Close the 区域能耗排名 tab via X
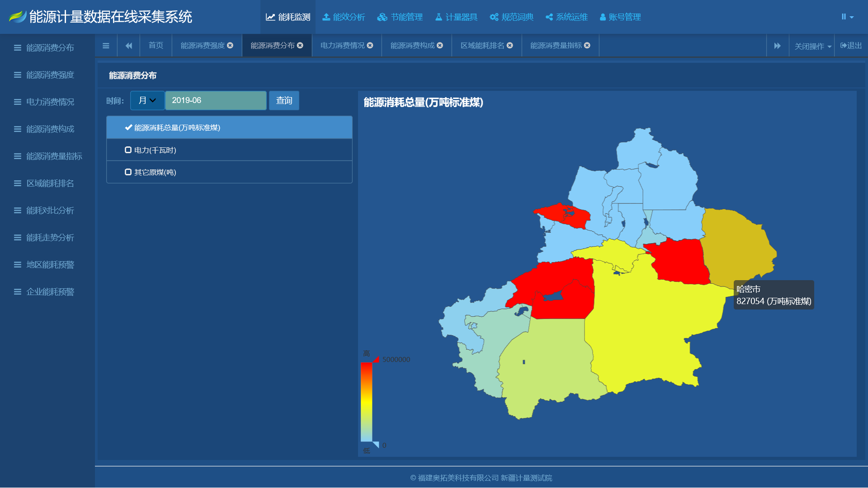 510,45
